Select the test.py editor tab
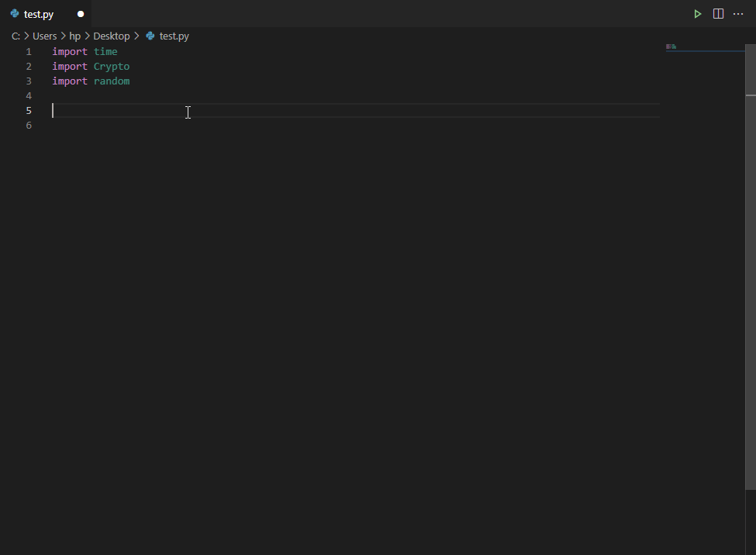 point(46,14)
